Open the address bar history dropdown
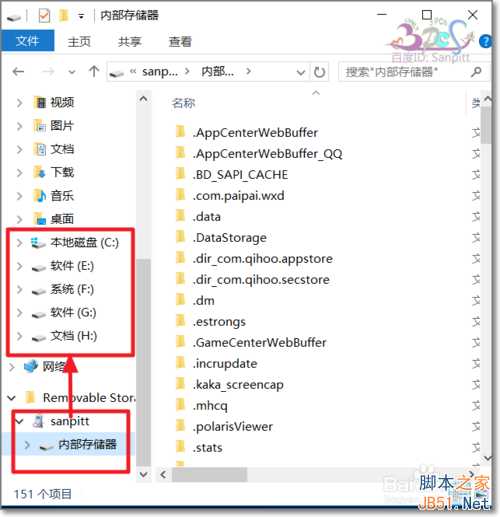The width and height of the screenshot is (500, 517). click(x=301, y=72)
